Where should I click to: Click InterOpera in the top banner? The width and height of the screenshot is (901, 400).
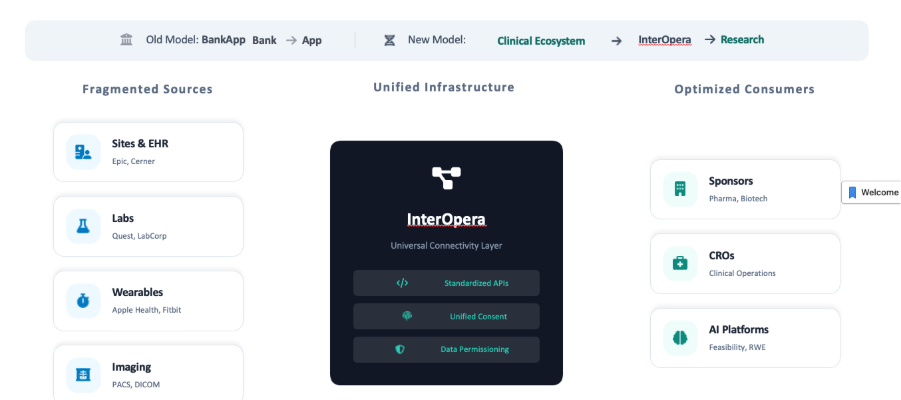(x=665, y=40)
